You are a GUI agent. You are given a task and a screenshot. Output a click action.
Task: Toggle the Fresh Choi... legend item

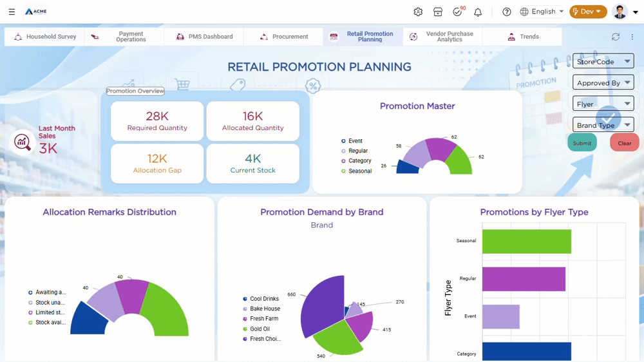(261, 339)
